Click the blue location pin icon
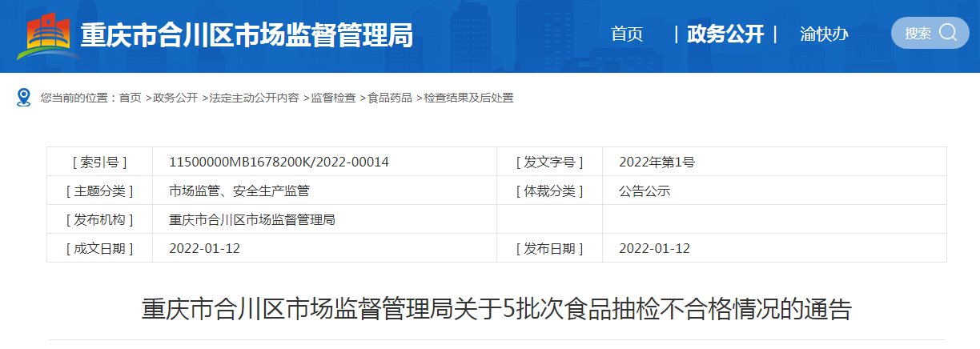Image resolution: width=980 pixels, height=349 pixels. pyautogui.click(x=24, y=98)
